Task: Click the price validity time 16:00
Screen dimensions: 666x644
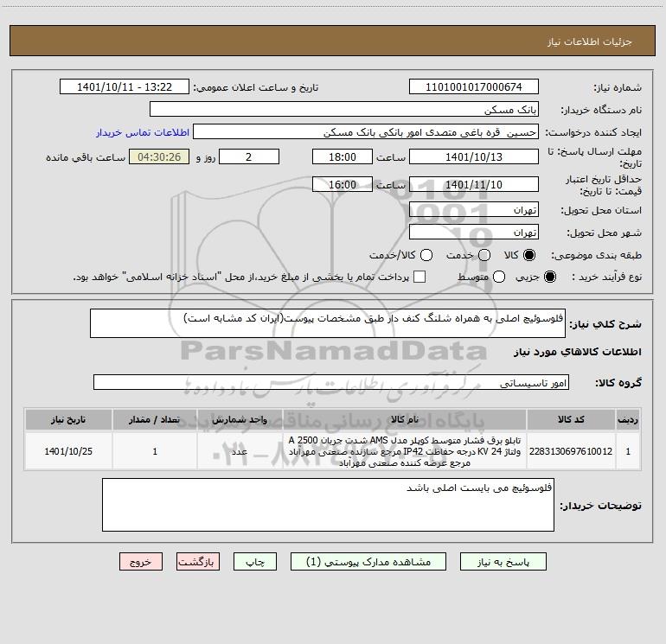Action: (343, 184)
